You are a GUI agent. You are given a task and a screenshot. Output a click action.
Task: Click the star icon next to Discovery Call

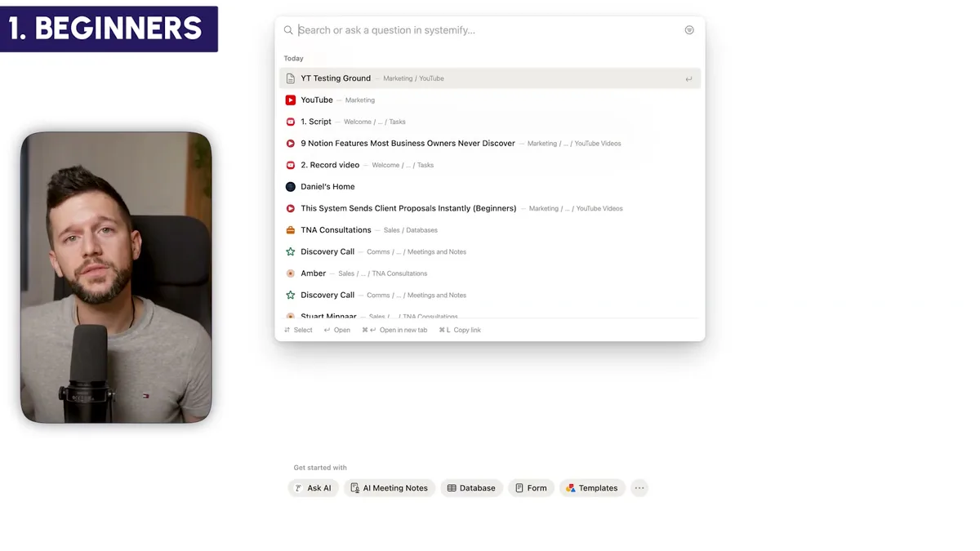click(x=291, y=251)
